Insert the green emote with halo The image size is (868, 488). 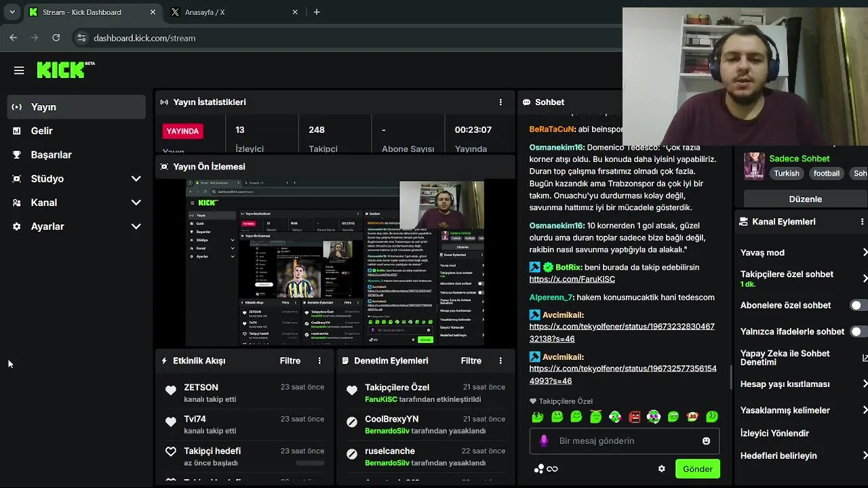pyautogui.click(x=595, y=417)
